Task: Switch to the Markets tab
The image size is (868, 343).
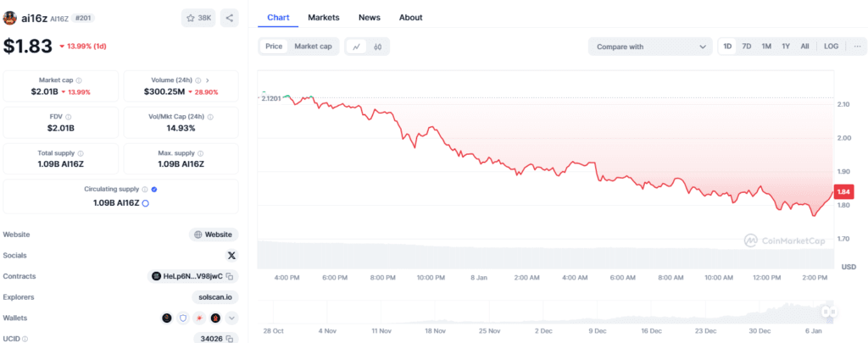Action: [324, 17]
